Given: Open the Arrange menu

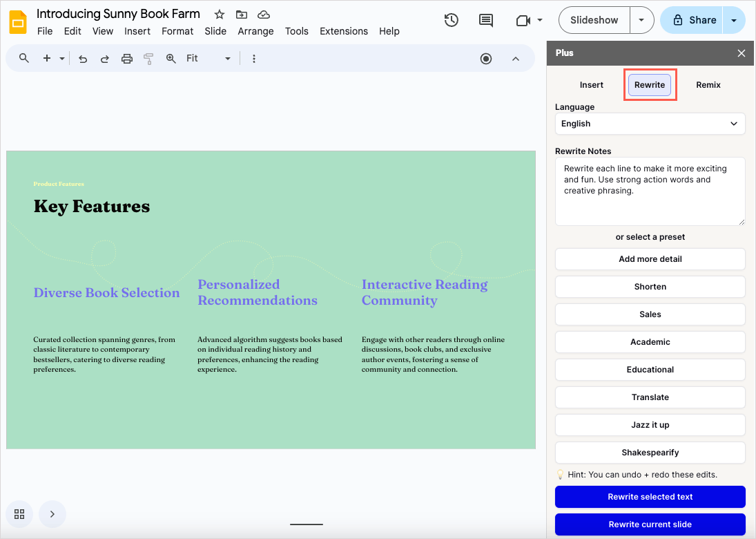Looking at the screenshot, I should point(255,31).
